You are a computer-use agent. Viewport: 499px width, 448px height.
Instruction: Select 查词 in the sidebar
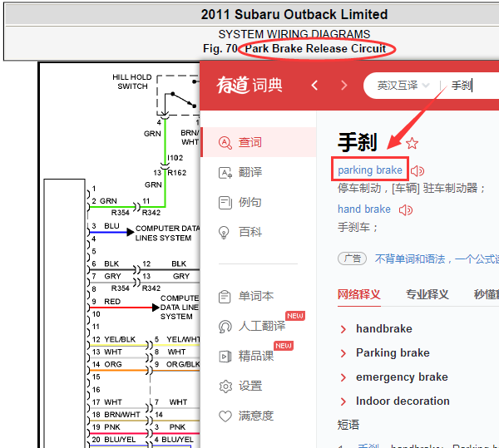pyautogui.click(x=259, y=142)
